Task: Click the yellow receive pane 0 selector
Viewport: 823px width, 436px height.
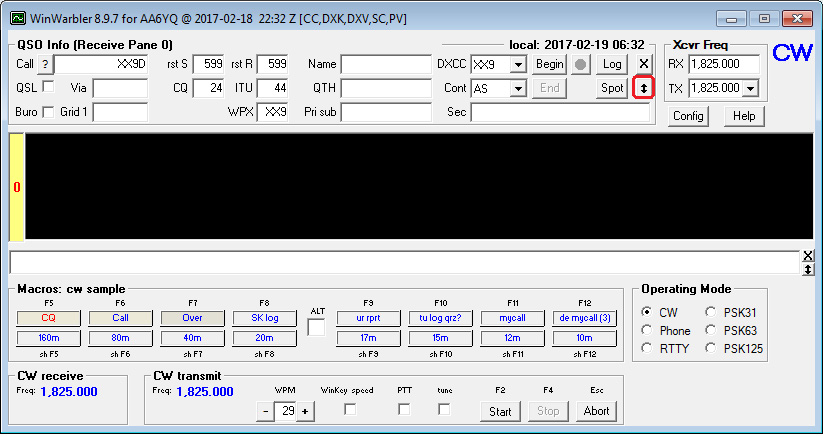Action: (x=17, y=187)
